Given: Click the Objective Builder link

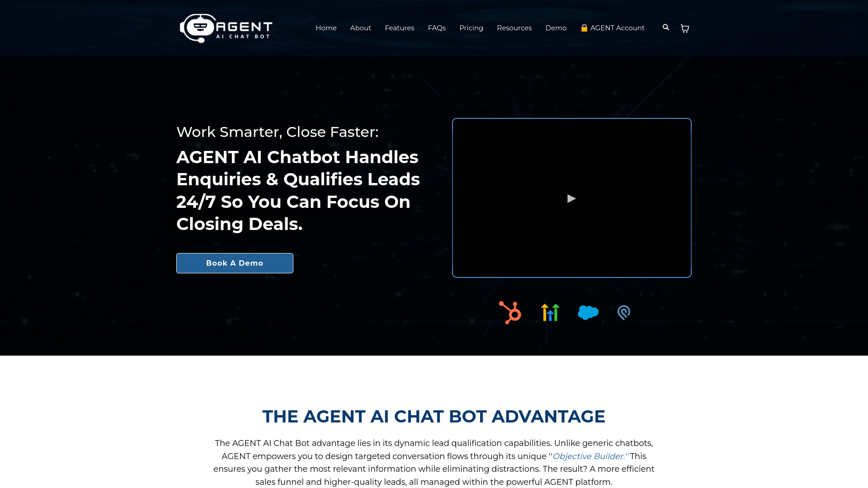Looking at the screenshot, I should (x=589, y=456).
